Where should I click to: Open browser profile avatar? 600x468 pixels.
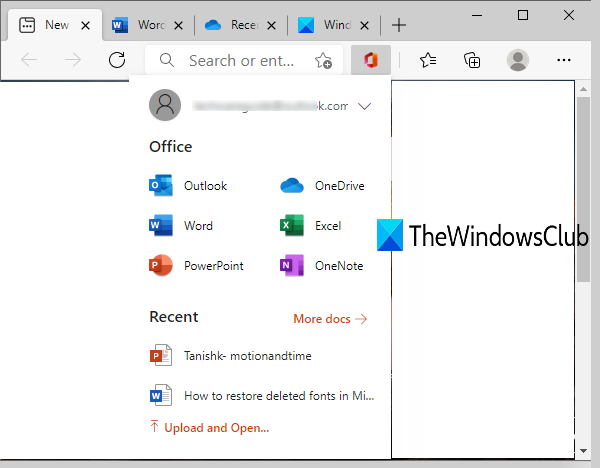[518, 60]
